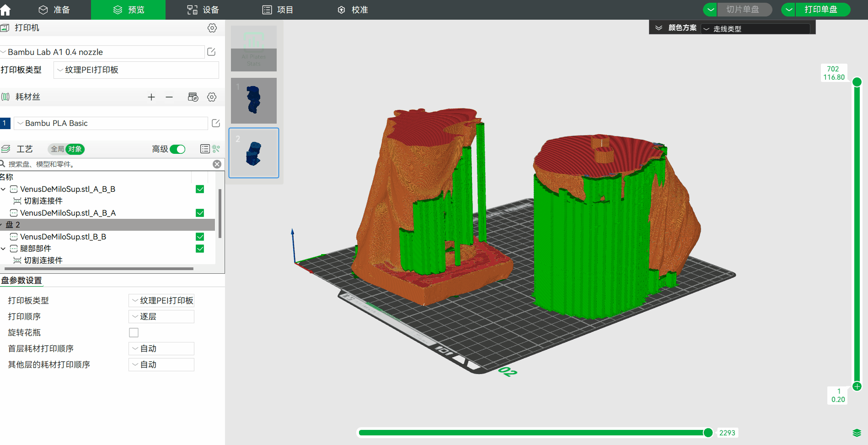
Task: Select plate 2 thumbnail
Action: pos(254,153)
